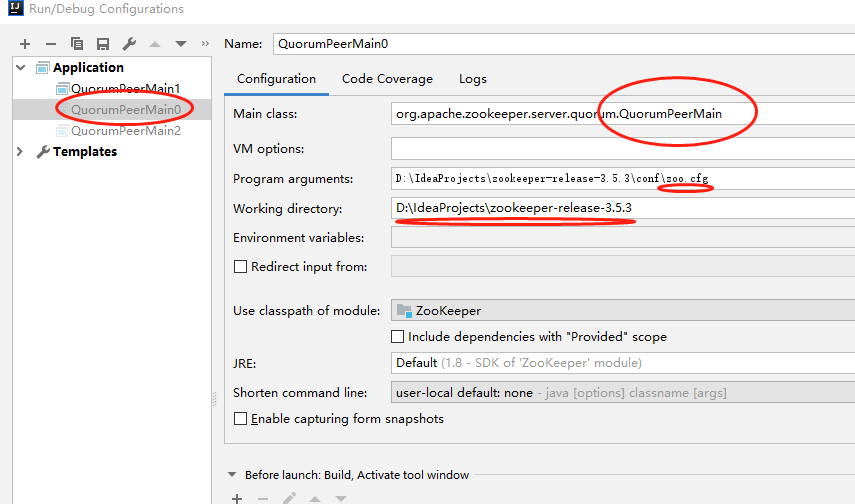Toggle Redirect input from checkbox
This screenshot has width=855, height=504.
tap(240, 267)
